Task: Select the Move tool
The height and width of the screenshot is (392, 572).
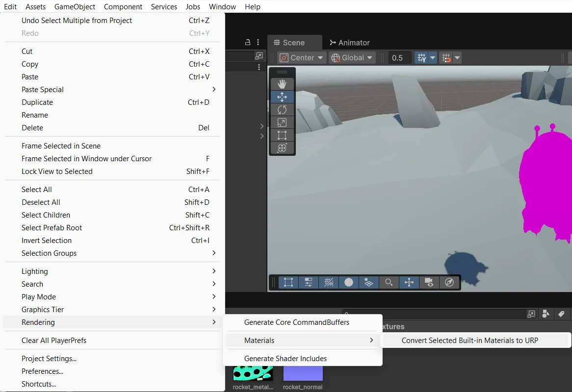Action: [x=282, y=97]
